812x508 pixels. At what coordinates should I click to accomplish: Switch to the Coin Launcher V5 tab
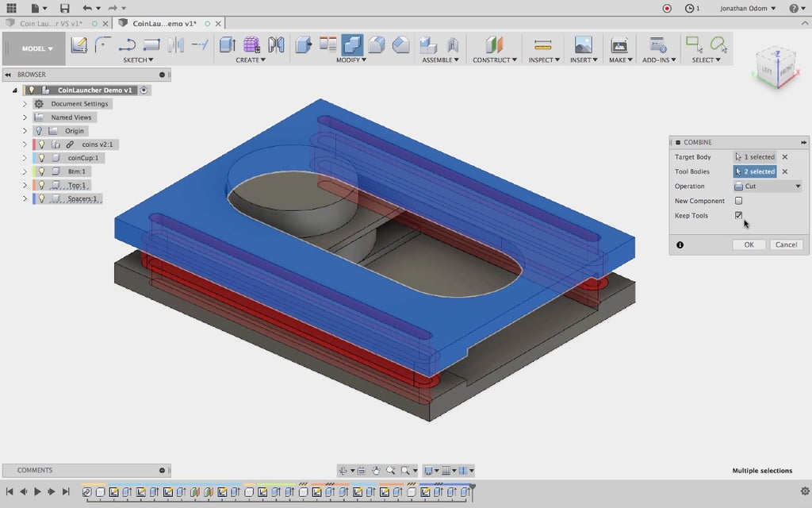pos(49,24)
